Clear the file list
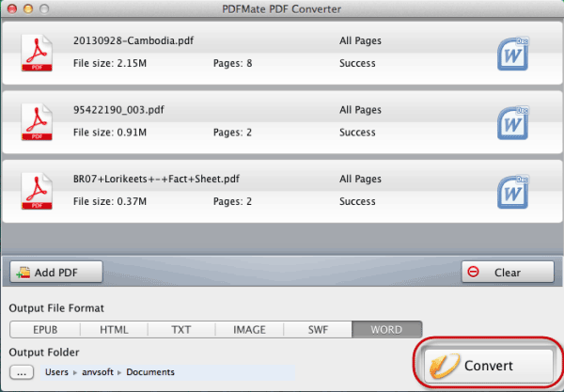Screen dimensions: 564x392 coord(508,273)
